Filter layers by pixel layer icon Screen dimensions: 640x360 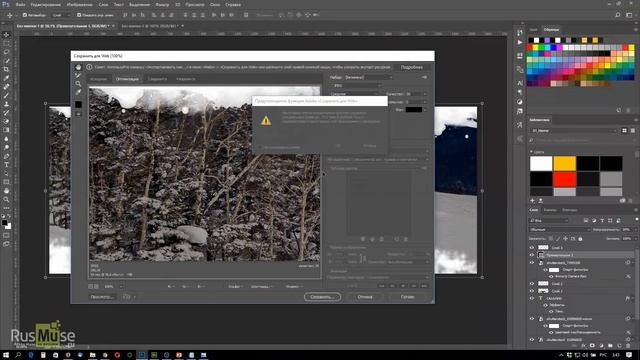tap(586, 220)
